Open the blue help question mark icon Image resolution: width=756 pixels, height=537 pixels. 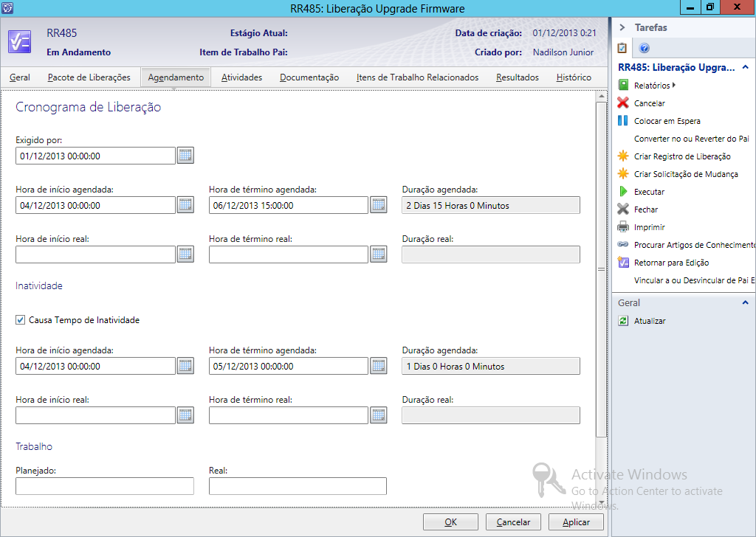[x=644, y=48]
